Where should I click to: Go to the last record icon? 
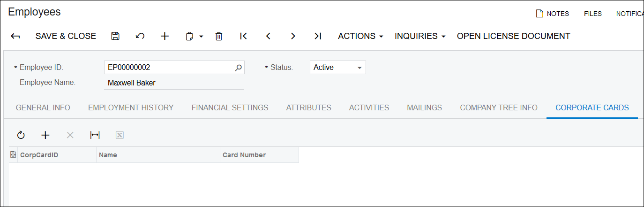(x=318, y=36)
